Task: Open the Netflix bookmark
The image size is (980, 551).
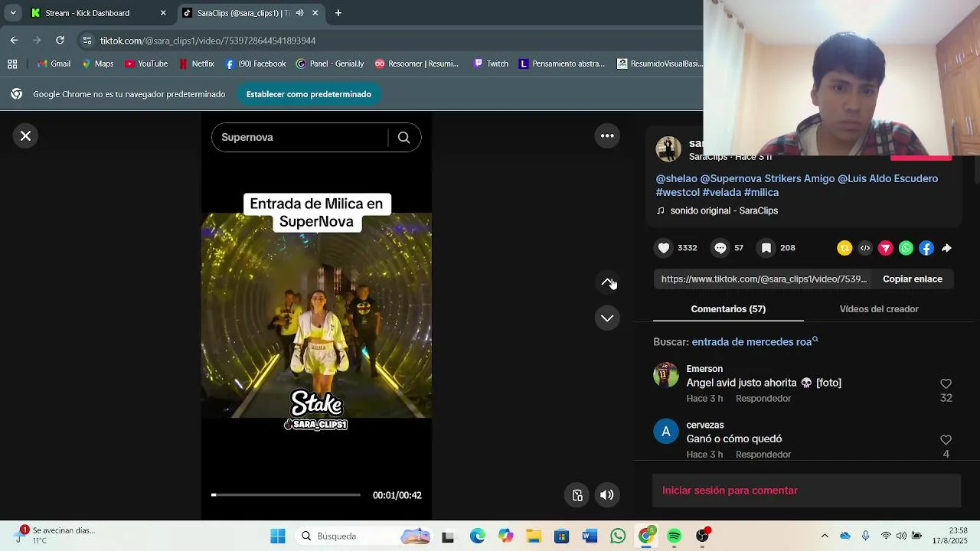Action: (196, 64)
